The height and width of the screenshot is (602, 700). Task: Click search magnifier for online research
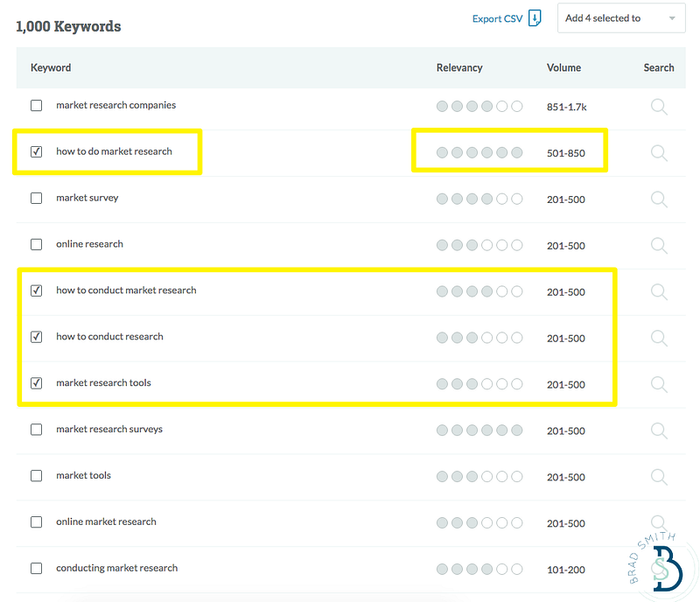coord(659,246)
